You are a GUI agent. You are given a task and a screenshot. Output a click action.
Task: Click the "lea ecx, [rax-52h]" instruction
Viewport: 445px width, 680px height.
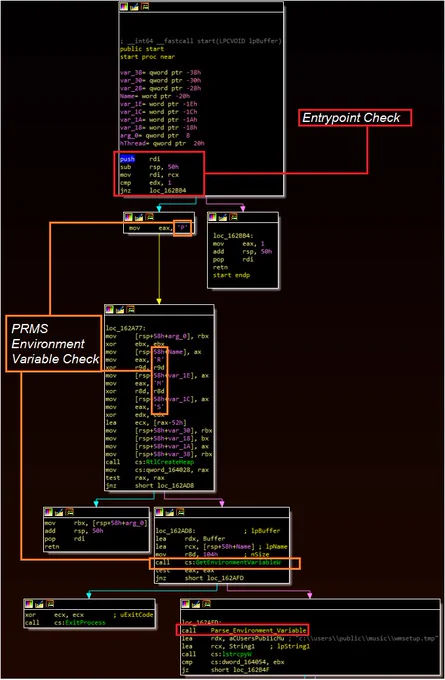click(146, 422)
